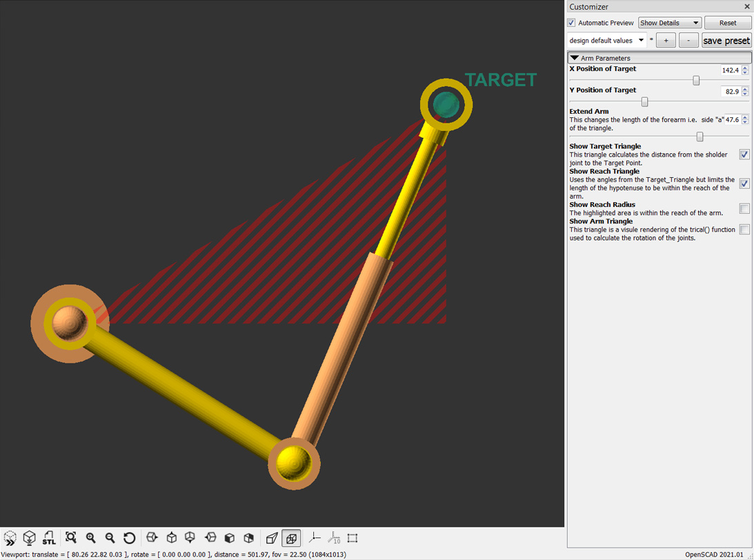Click the Y Position of Target slider handle
Viewport: 754px width, 560px height.
point(644,102)
